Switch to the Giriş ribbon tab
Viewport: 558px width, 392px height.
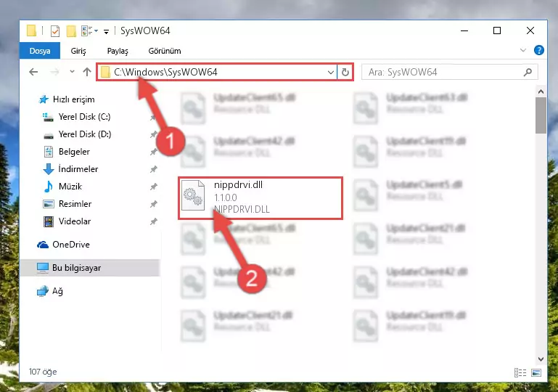pyautogui.click(x=78, y=51)
